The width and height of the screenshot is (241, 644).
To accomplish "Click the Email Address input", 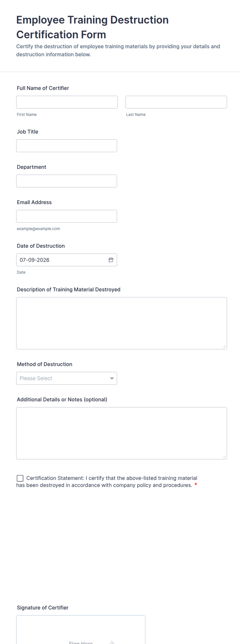I will 67,216.
